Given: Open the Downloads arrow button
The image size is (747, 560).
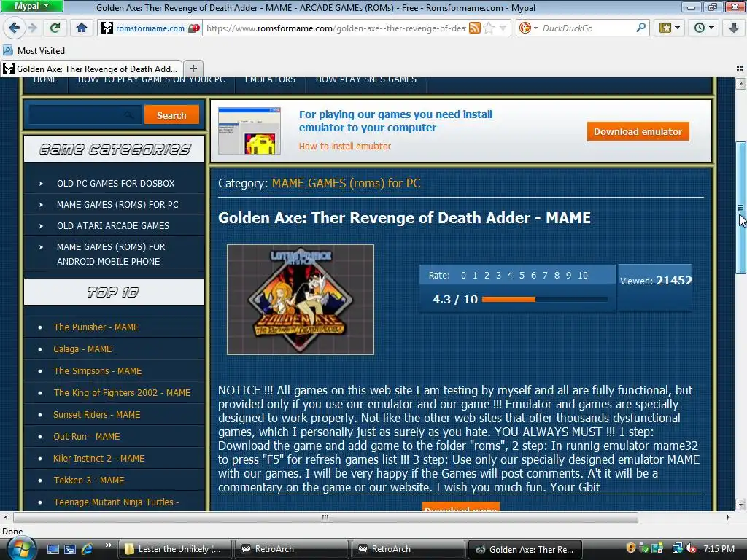Looking at the screenshot, I should coord(734,28).
